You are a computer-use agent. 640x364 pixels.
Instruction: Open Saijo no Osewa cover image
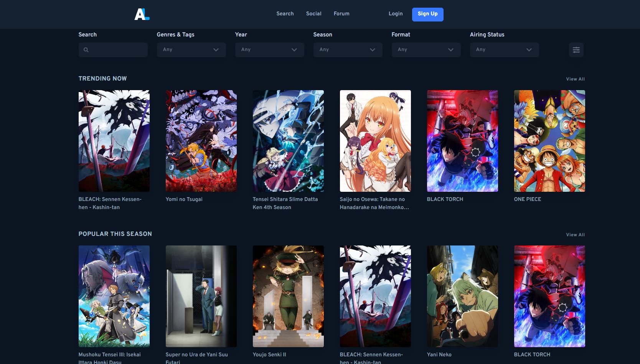[x=375, y=141]
